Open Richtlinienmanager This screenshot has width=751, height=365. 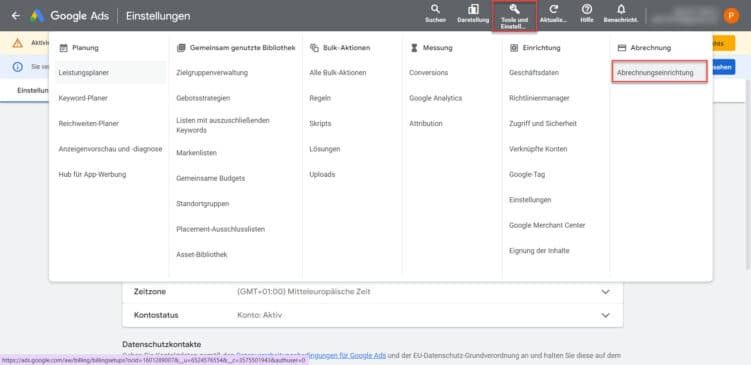(x=539, y=98)
